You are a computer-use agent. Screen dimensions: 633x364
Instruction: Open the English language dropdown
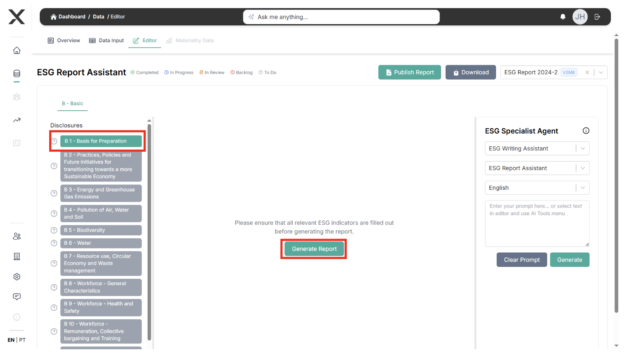coord(537,188)
